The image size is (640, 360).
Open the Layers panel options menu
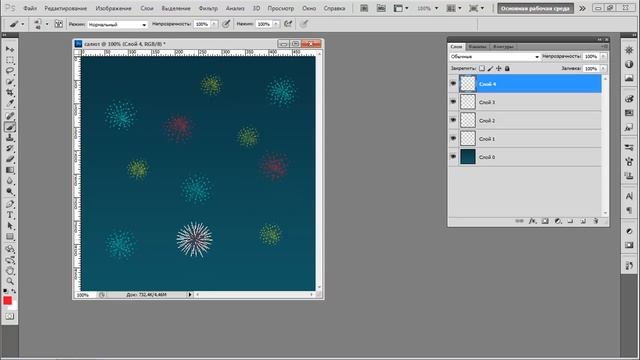point(605,47)
